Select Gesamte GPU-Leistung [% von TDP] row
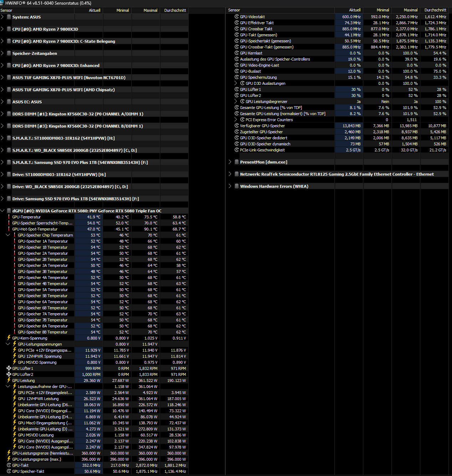 pyautogui.click(x=338, y=108)
